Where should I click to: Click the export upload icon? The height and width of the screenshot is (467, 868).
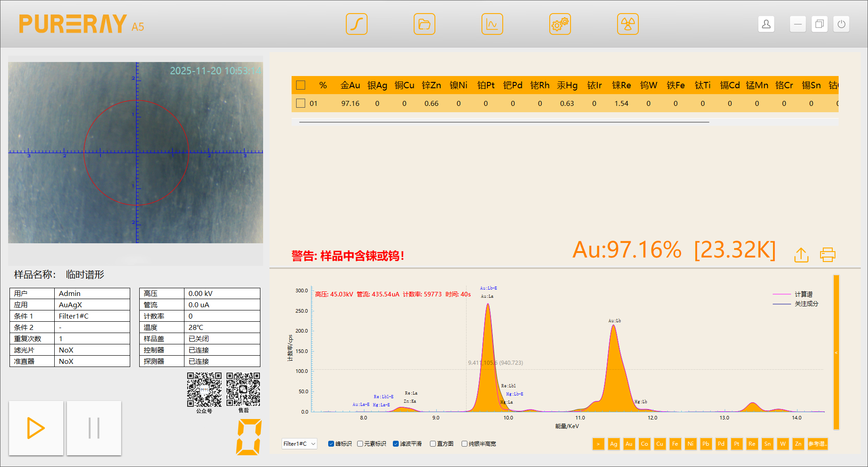click(x=801, y=255)
